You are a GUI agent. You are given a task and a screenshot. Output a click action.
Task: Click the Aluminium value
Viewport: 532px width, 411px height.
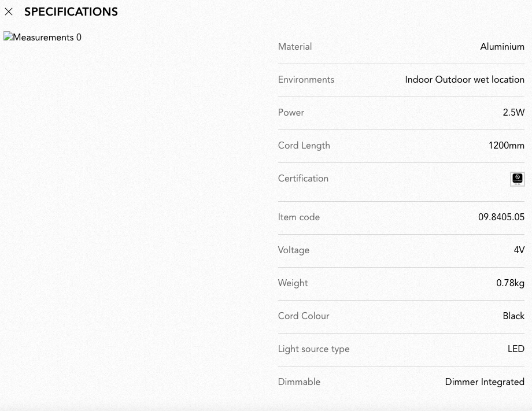502,46
